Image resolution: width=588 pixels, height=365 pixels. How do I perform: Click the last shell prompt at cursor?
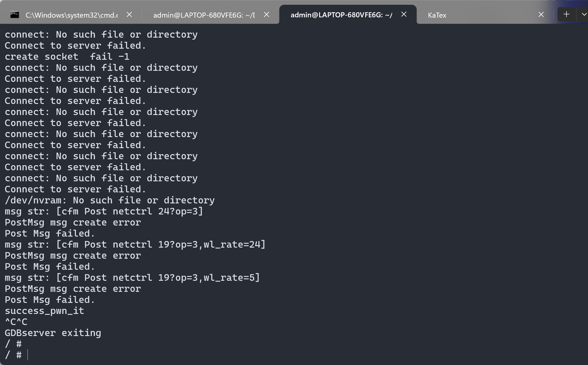click(28, 355)
